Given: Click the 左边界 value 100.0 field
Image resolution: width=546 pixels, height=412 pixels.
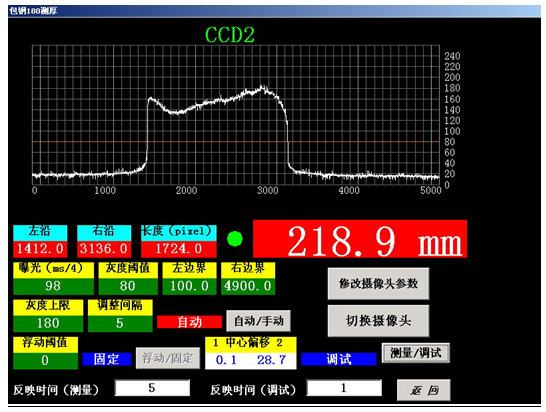Looking at the screenshot, I should click(x=189, y=286).
